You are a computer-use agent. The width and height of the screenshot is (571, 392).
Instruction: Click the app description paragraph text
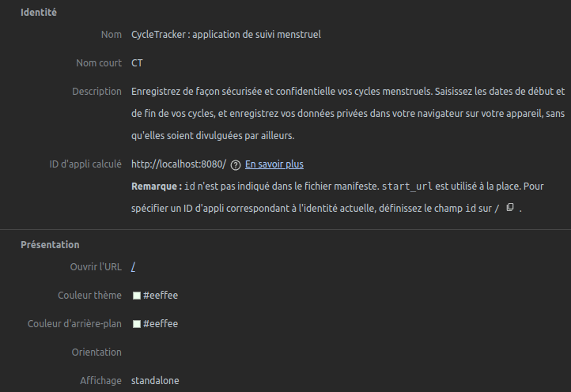348,114
